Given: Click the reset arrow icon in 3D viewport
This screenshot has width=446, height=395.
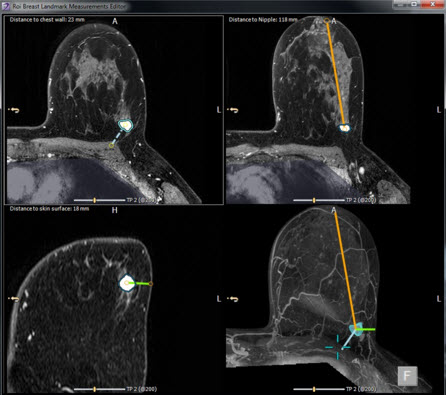Looking at the screenshot, I should click(x=235, y=299).
